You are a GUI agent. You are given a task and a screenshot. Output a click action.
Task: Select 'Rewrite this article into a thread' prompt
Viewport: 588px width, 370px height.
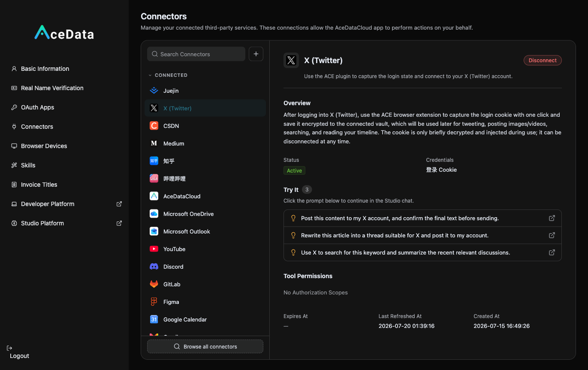pos(422,235)
